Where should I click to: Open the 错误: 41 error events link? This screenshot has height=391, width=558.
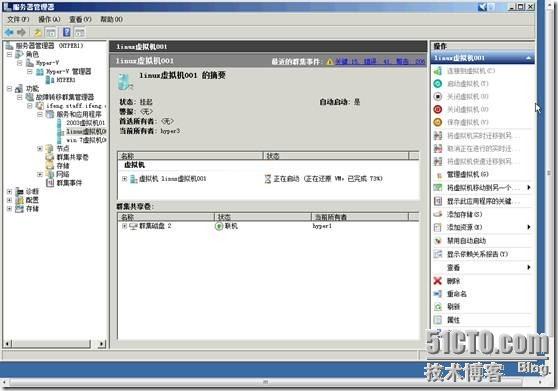tap(378, 62)
